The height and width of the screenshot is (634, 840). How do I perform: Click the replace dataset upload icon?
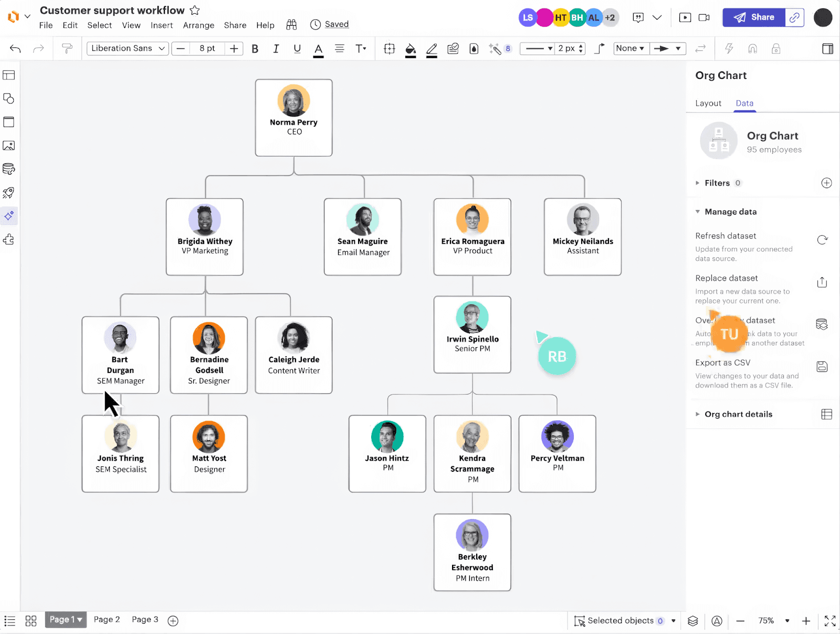coord(822,282)
